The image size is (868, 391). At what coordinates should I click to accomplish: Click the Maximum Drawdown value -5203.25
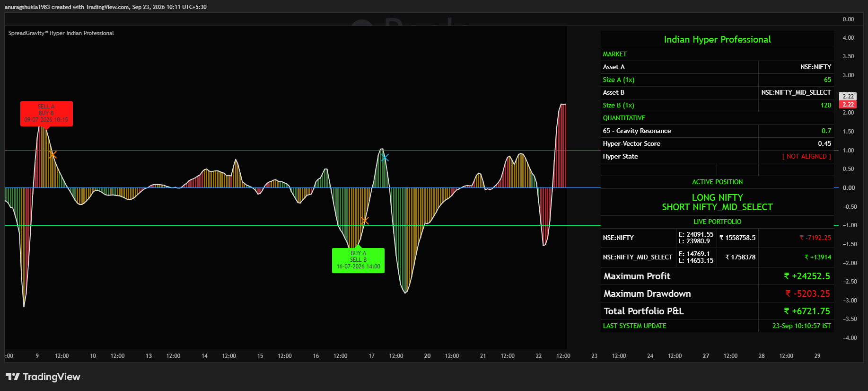[808, 294]
